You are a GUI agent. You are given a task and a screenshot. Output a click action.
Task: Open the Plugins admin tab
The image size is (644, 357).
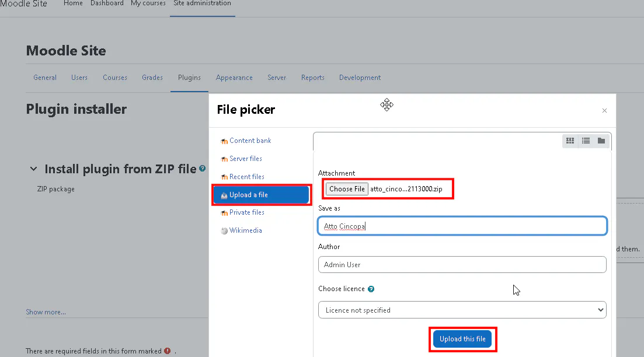(x=189, y=78)
